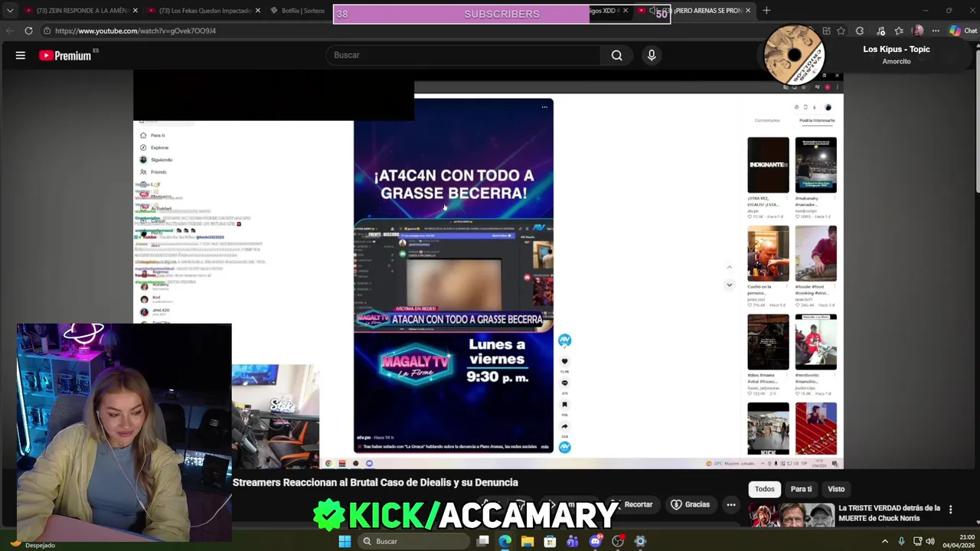Open Settings gear on the taskbar
This screenshot has height=551, width=980.
[640, 541]
